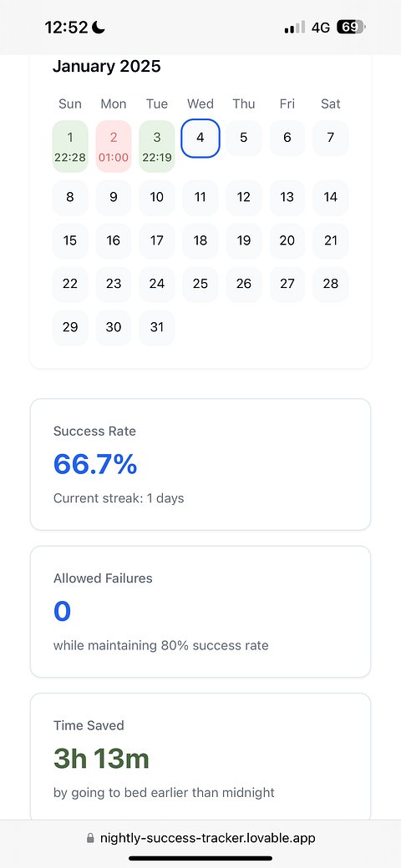Select January 1 with 22:28 bedtime
The width and height of the screenshot is (401, 868).
pos(70,146)
